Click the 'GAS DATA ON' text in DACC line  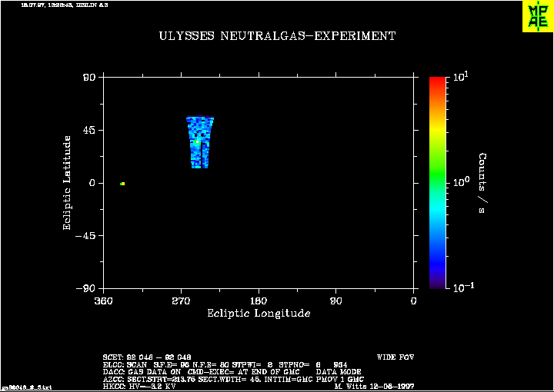[155, 372]
